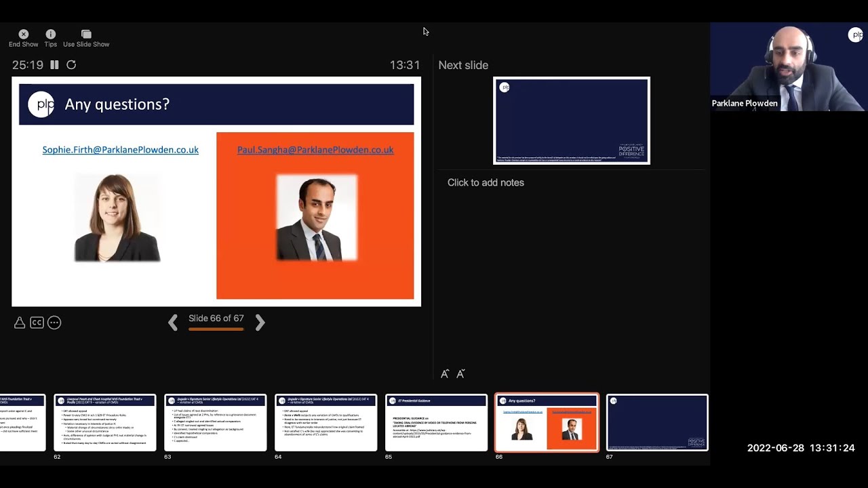Reset the timer with the restart icon
The height and width of the screenshot is (488, 868).
71,65
